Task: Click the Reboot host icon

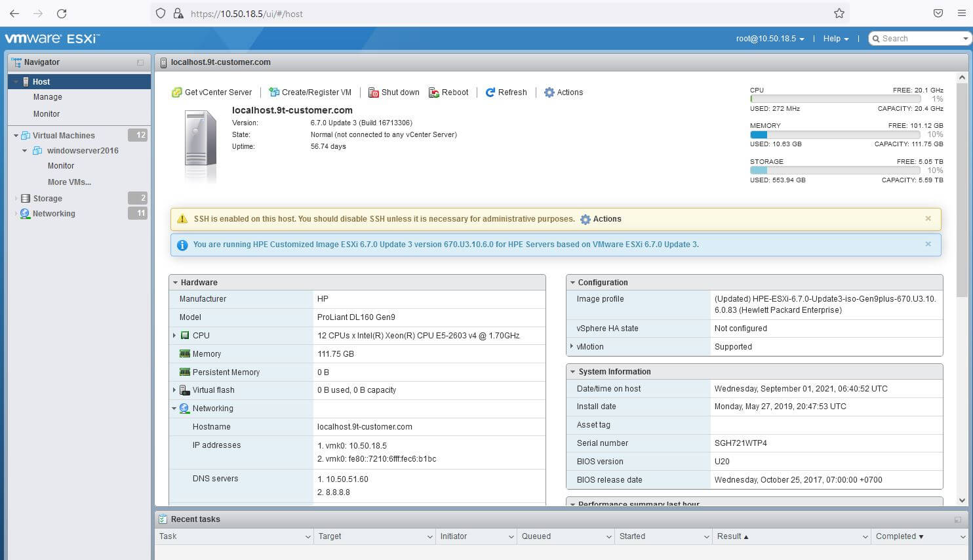Action: point(433,92)
